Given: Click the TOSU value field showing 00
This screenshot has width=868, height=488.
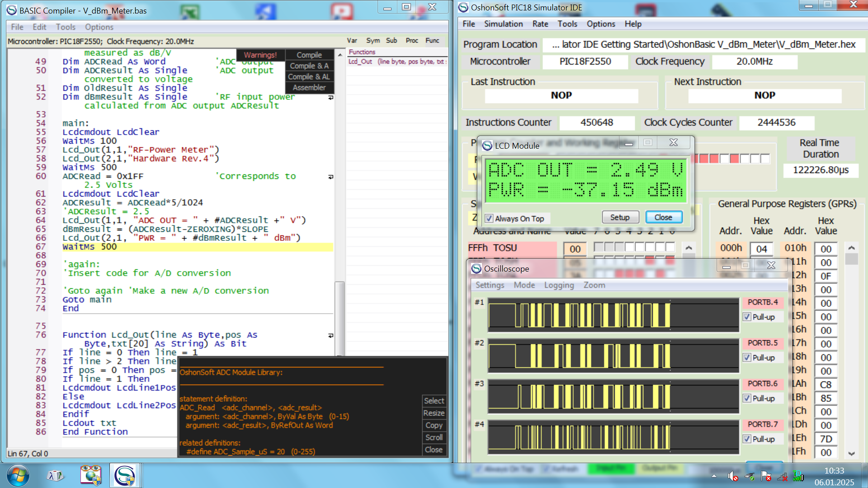Looking at the screenshot, I should tap(575, 249).
